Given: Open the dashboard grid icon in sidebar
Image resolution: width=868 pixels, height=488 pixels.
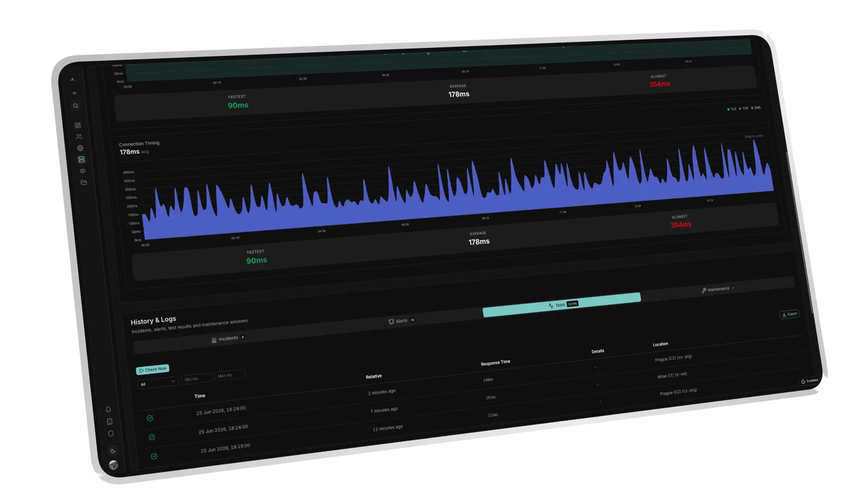Looking at the screenshot, I should [78, 125].
